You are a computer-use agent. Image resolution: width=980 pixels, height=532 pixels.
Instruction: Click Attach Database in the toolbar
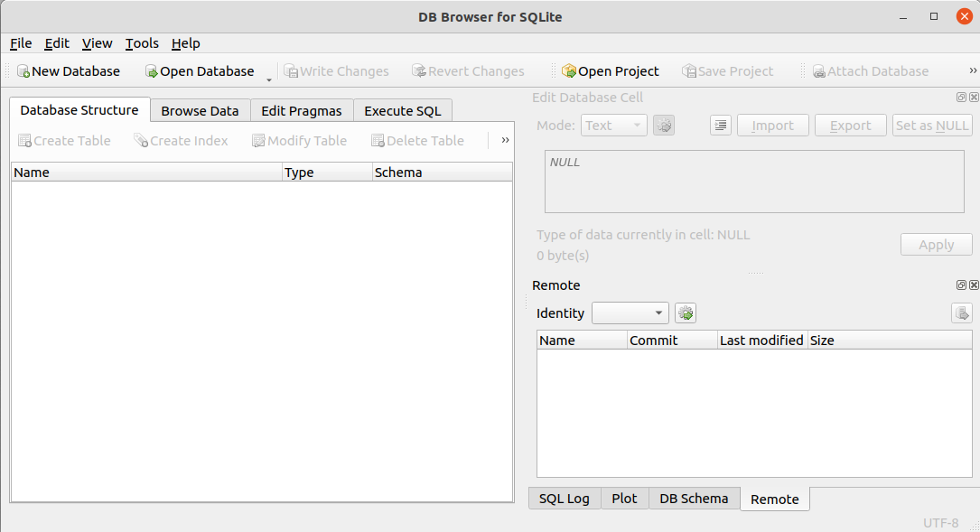point(871,71)
